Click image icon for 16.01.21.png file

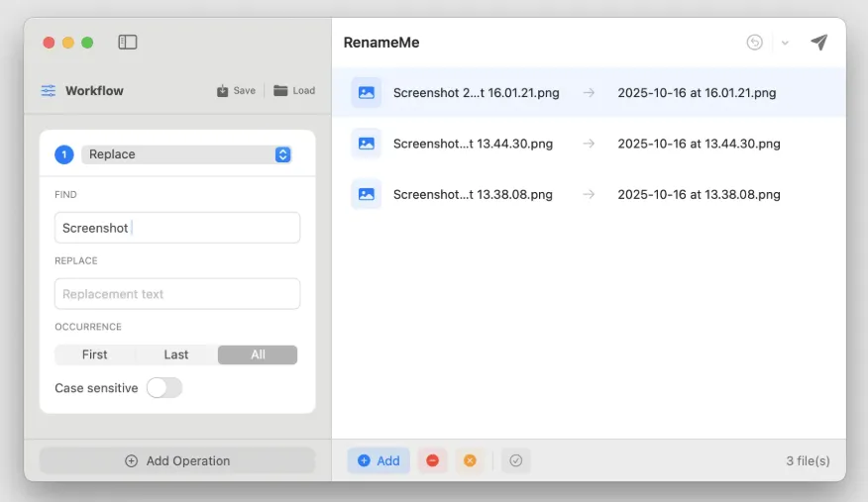click(367, 92)
